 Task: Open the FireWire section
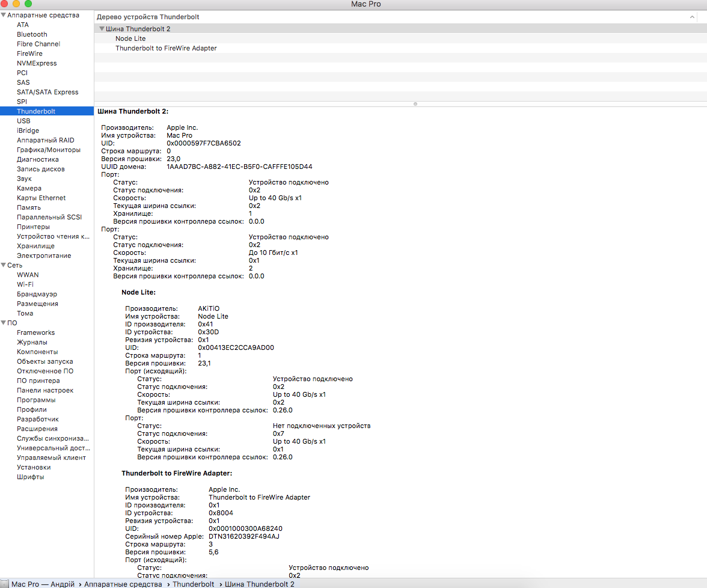pyautogui.click(x=30, y=54)
